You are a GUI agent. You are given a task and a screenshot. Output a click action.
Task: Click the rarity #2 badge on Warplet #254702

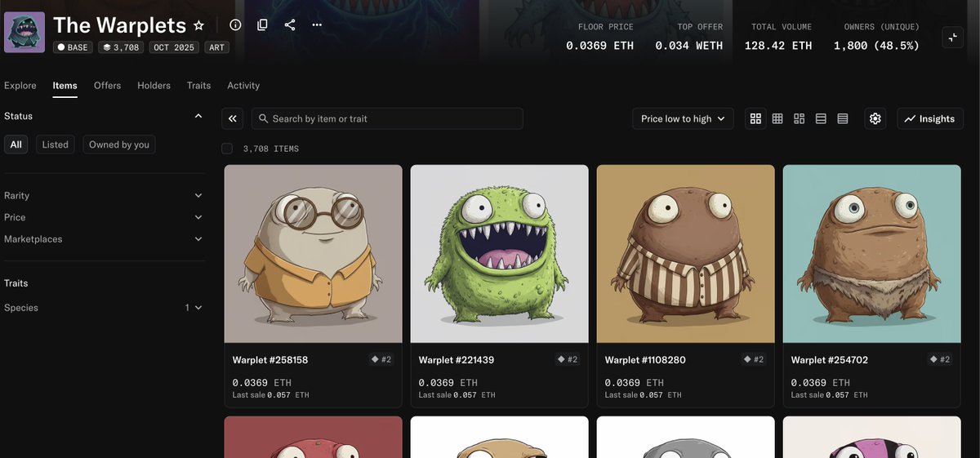pyautogui.click(x=940, y=359)
